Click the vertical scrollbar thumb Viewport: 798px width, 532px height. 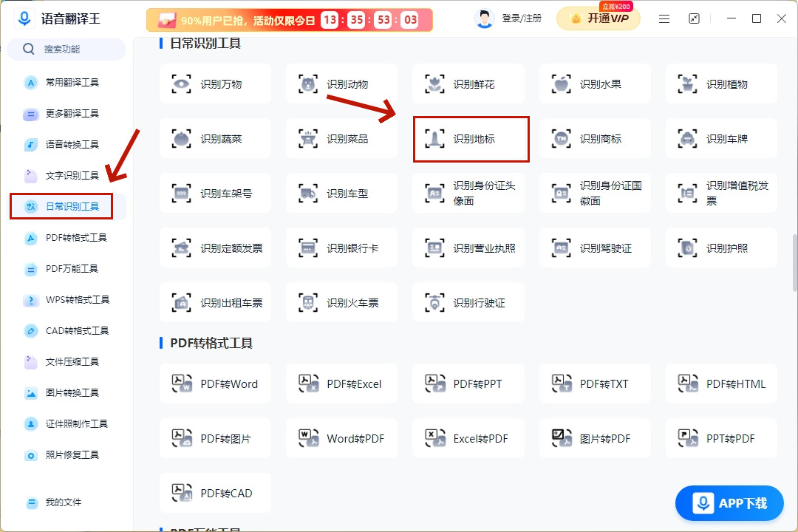[794, 263]
